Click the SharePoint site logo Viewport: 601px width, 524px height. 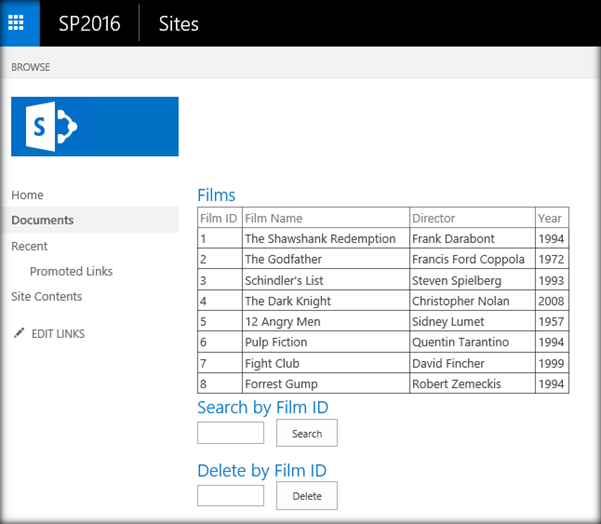tap(95, 126)
